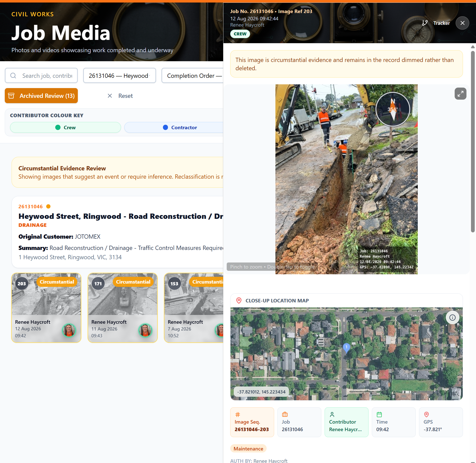Open the 26131046 — Heywood job dropdown
The width and height of the screenshot is (476, 463).
pyautogui.click(x=120, y=76)
